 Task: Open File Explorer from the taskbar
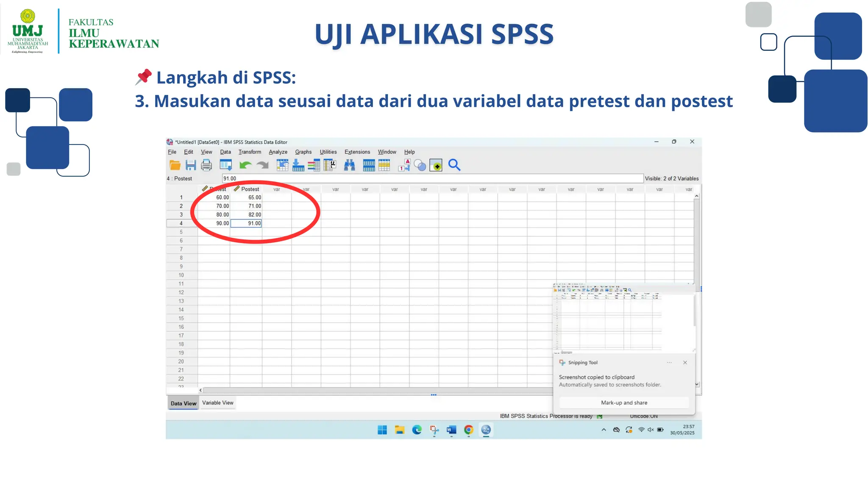[400, 430]
